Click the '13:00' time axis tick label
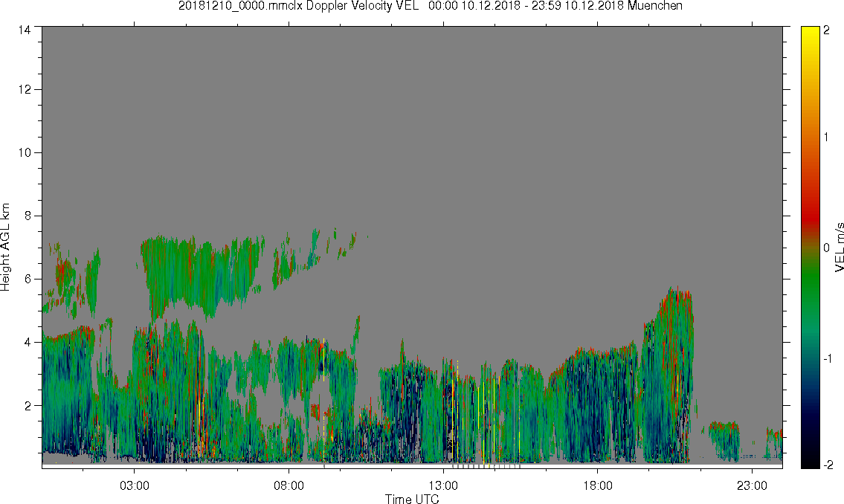 [x=443, y=485]
